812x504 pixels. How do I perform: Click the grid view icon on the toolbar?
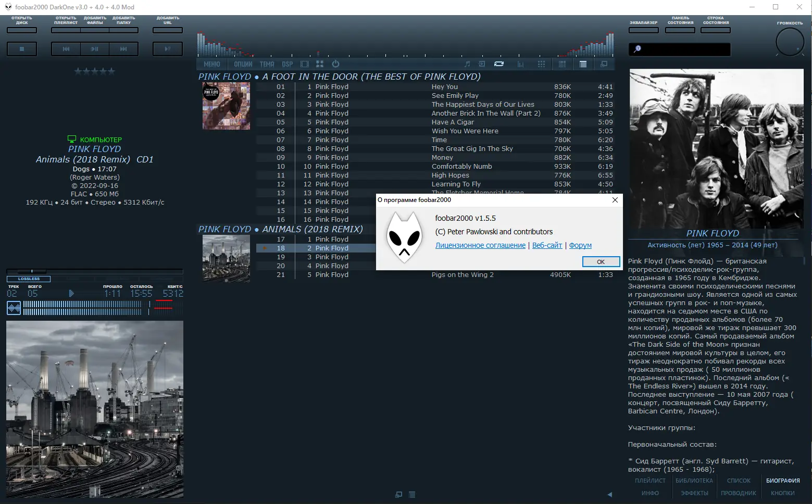pyautogui.click(x=541, y=64)
